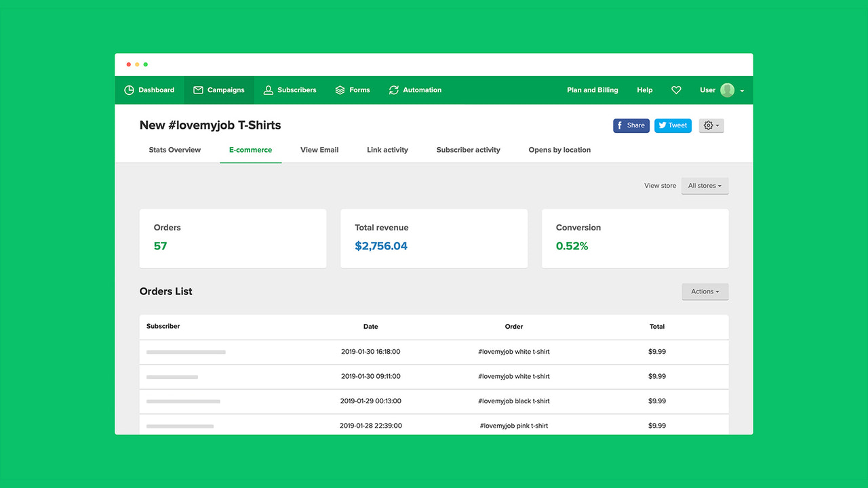Click the Help link
This screenshot has height=488, width=868.
644,89
